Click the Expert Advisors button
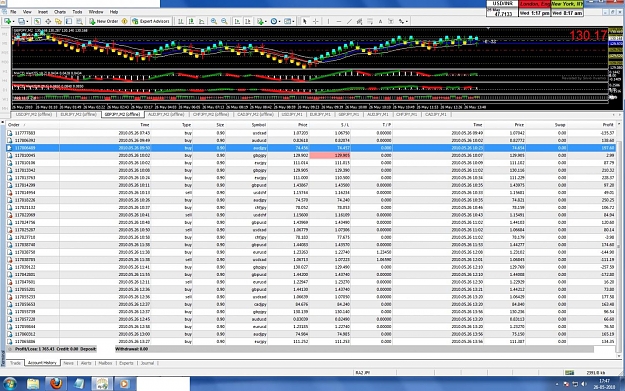 point(151,21)
